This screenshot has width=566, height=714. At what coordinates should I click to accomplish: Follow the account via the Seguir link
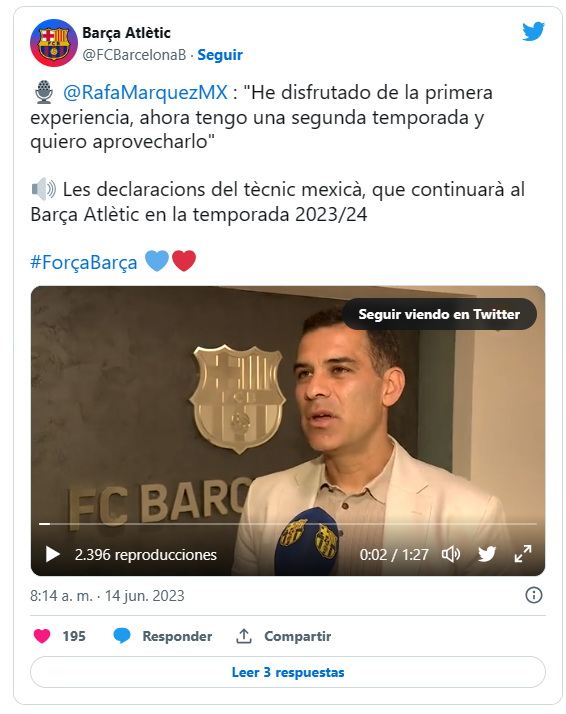(x=219, y=55)
